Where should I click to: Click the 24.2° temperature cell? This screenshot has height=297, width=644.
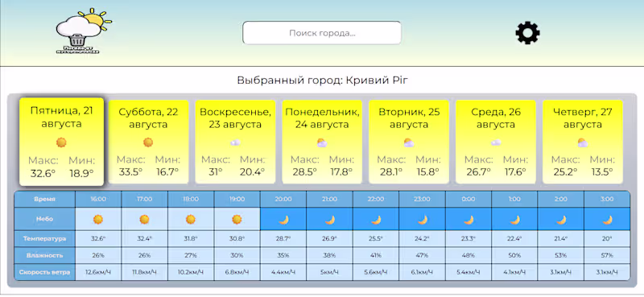(422, 239)
